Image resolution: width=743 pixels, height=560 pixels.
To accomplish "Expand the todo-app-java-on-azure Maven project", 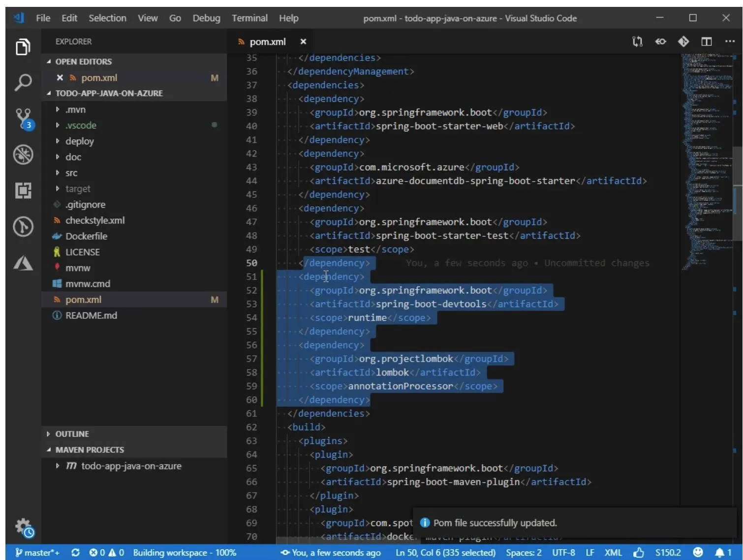I will (x=131, y=466).
